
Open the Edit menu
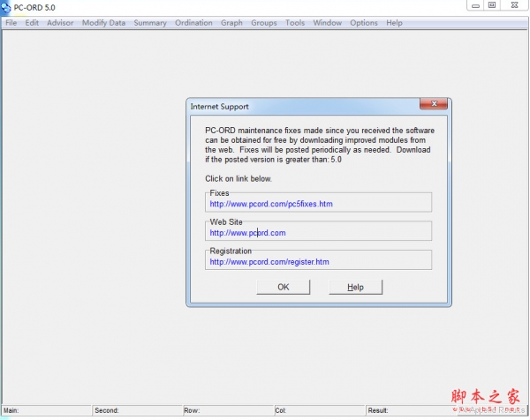[x=32, y=23]
